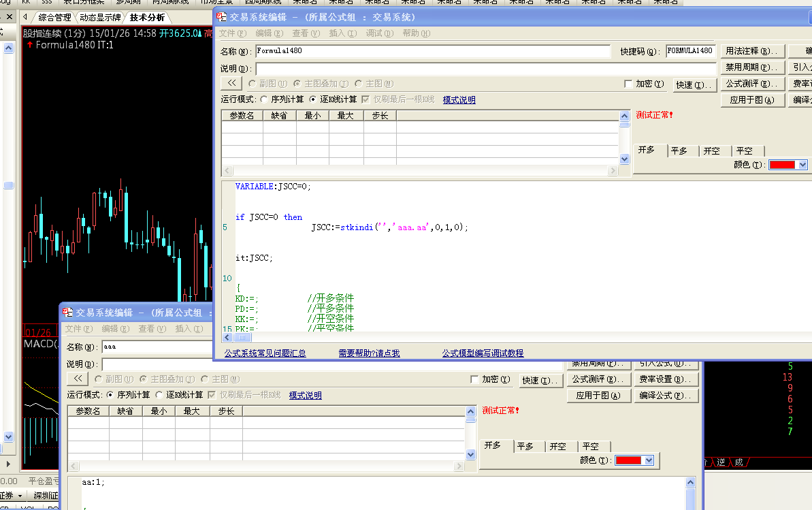
Task: Click 名称 field containing aaa
Action: click(157, 347)
